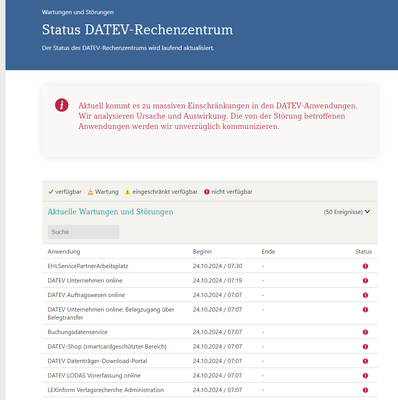
Task: Expand the 50 Ereignisse chevron
Action: [x=367, y=212]
